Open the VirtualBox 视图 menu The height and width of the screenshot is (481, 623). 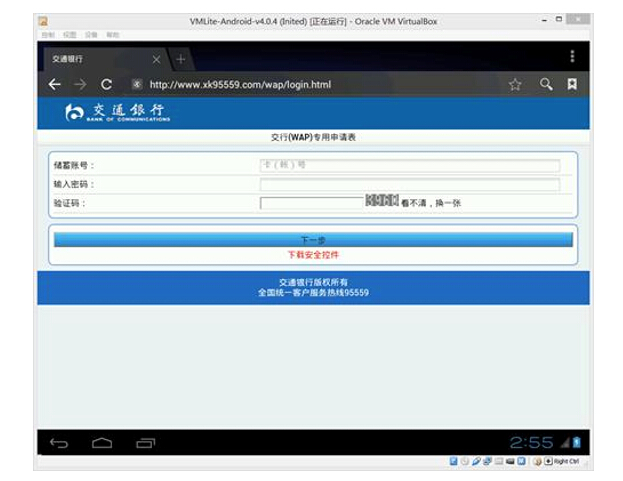[x=70, y=35]
